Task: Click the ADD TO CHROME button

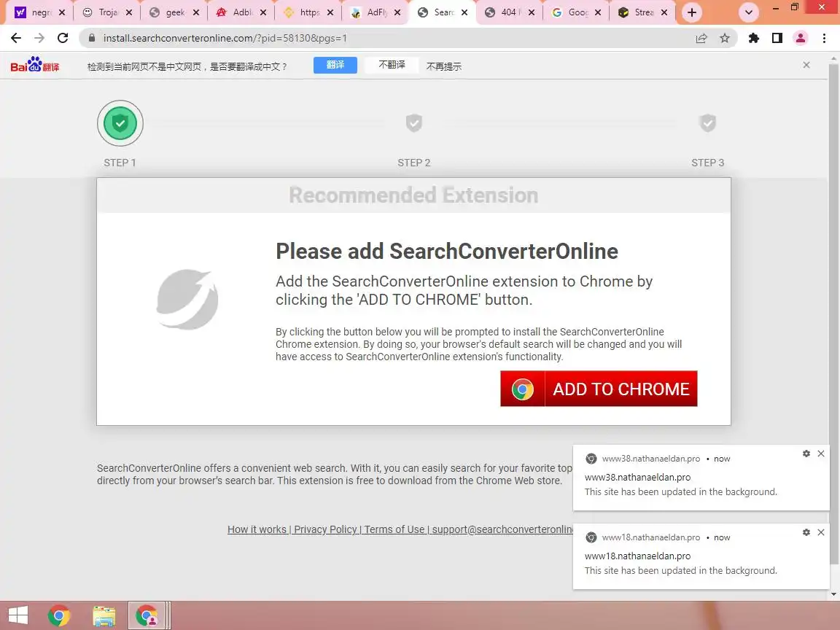Action: (599, 389)
